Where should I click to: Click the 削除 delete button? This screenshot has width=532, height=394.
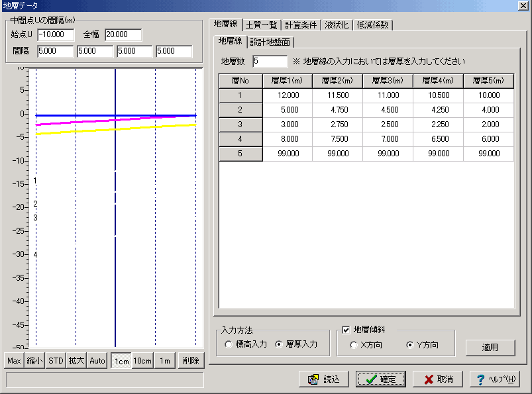[191, 361]
